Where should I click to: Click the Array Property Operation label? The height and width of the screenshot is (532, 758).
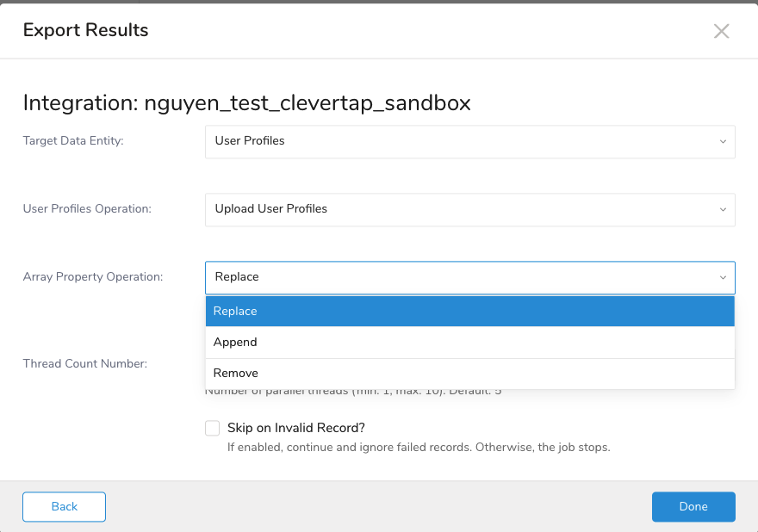point(92,277)
